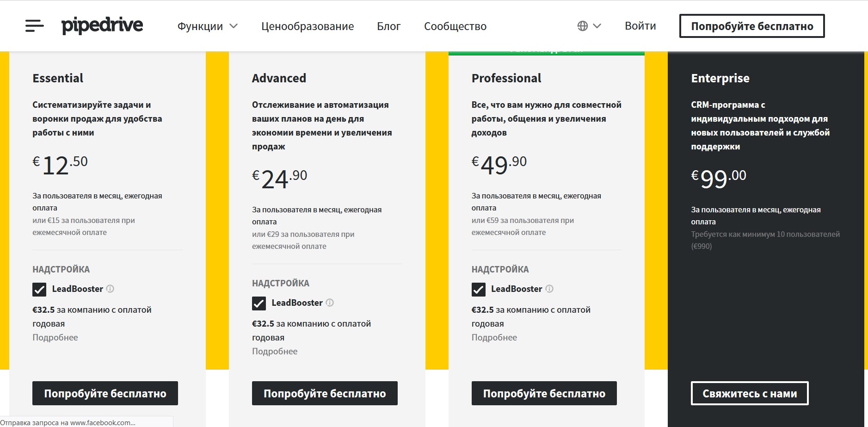Uncheck LeadBooster in the Advanced plan

259,303
